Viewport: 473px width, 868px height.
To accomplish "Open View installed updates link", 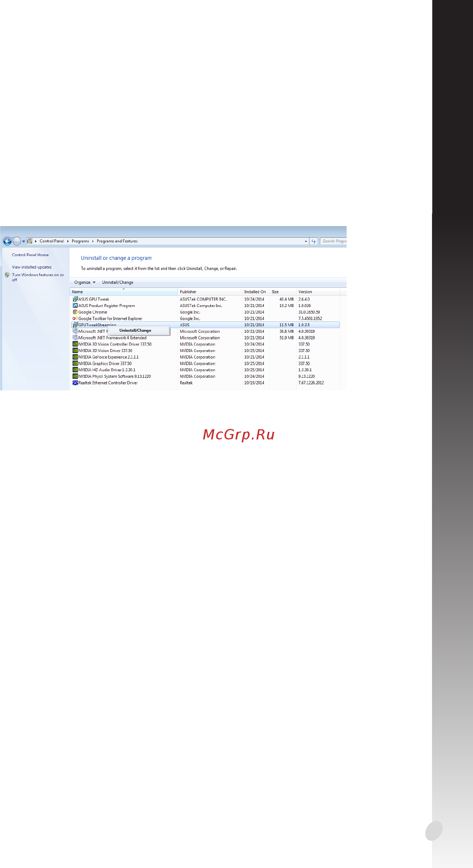I will click(x=32, y=267).
